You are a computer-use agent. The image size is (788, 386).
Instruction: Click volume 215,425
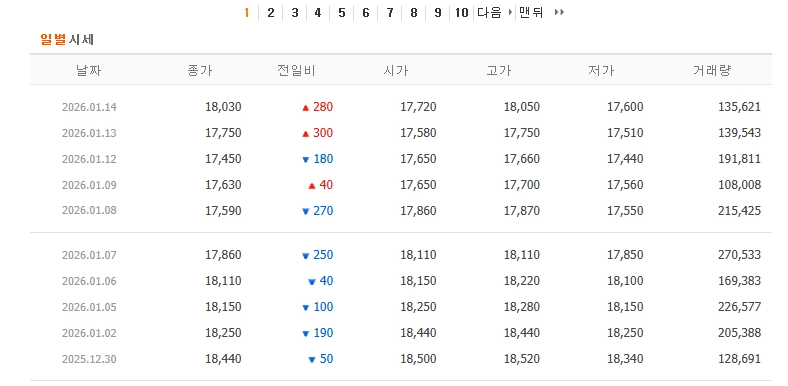click(739, 211)
